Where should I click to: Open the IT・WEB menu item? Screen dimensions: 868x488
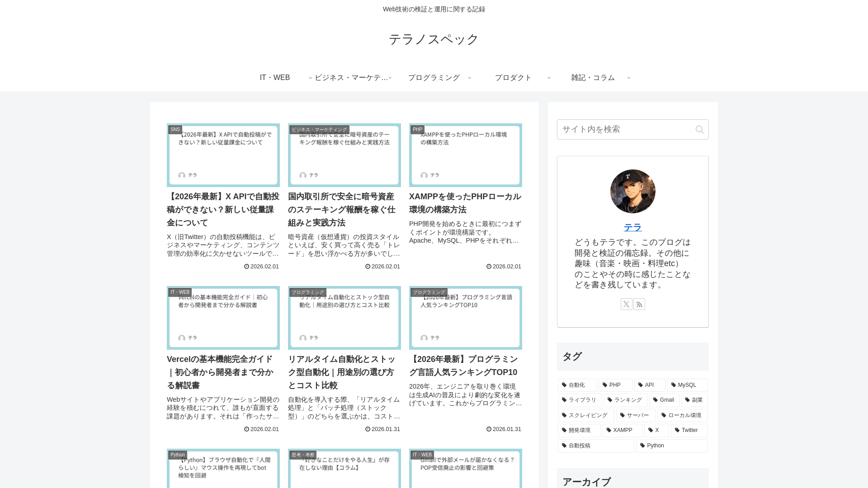(x=275, y=78)
